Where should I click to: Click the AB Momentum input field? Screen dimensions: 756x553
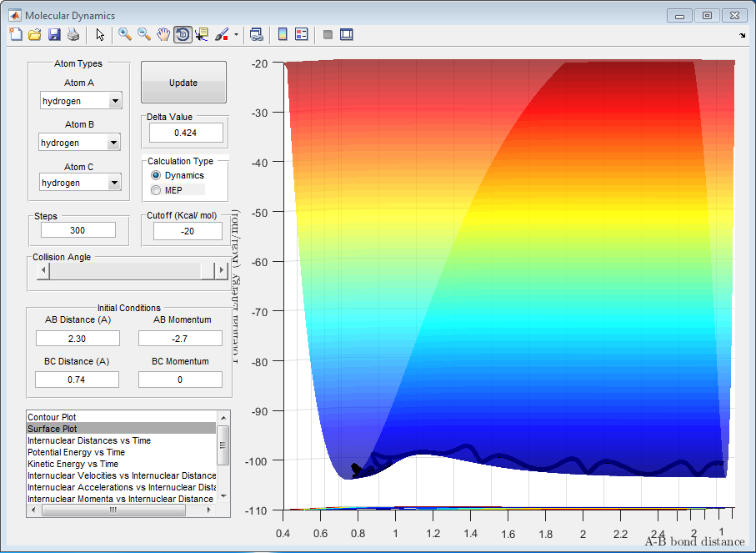pyautogui.click(x=180, y=338)
